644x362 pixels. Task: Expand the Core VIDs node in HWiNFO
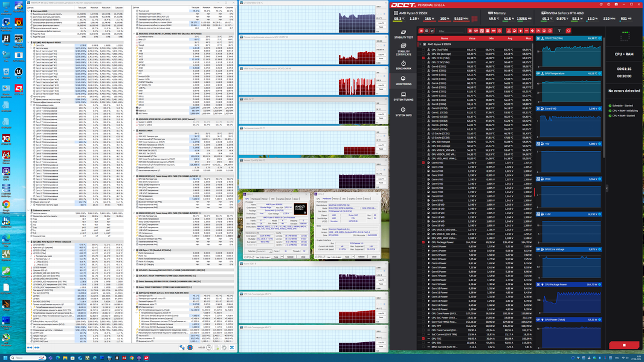tap(31, 45)
